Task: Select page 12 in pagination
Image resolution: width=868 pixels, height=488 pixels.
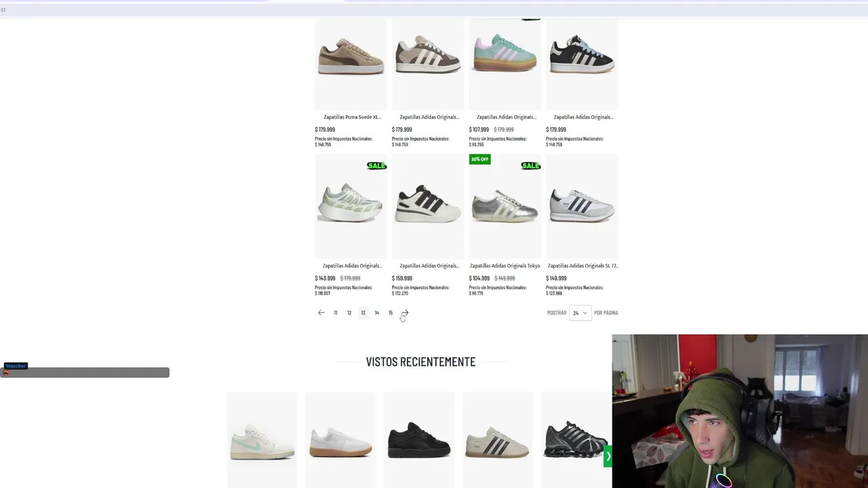Action: point(349,312)
